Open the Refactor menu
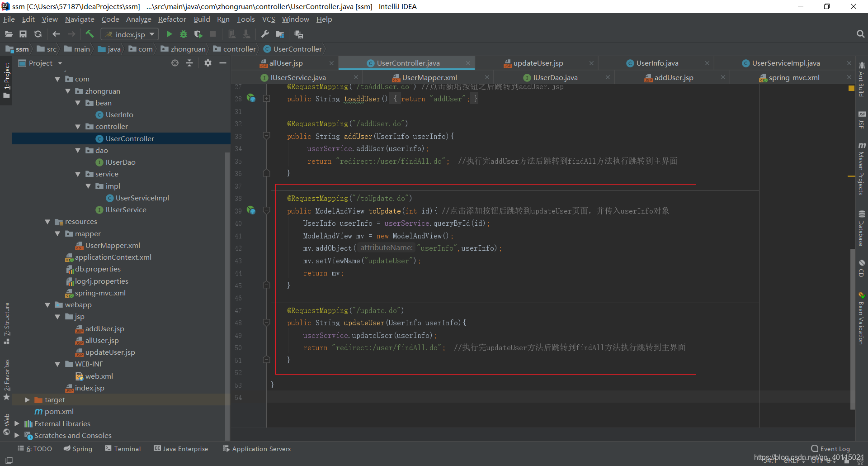This screenshot has height=466, width=868. point(172,19)
